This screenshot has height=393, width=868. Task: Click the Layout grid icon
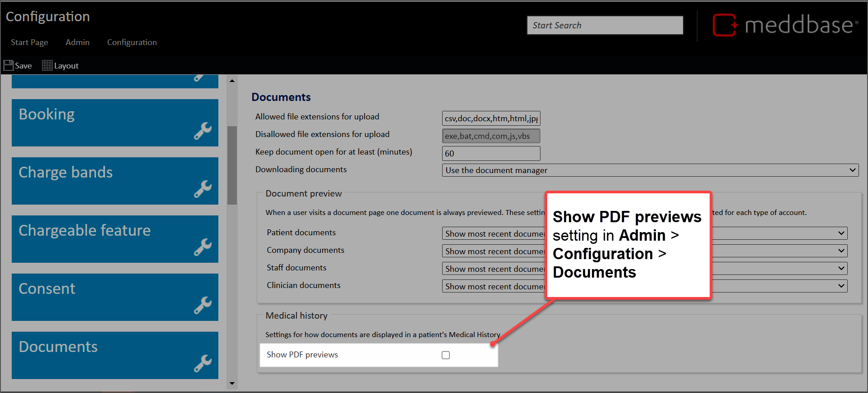[x=47, y=65]
